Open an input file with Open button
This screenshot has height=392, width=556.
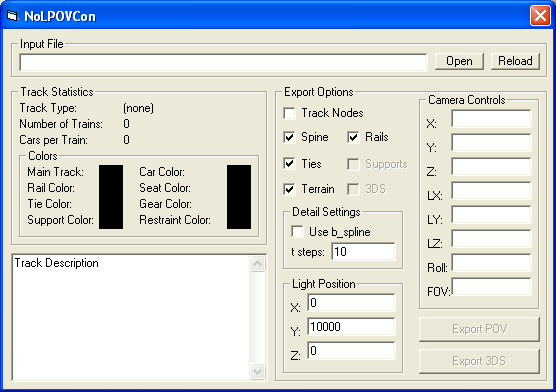459,61
